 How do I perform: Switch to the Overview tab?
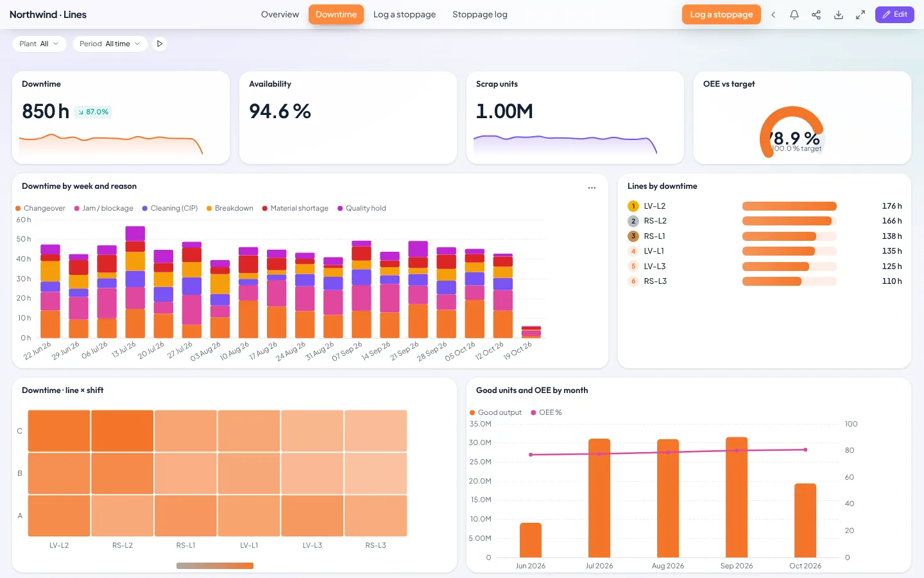coord(280,15)
